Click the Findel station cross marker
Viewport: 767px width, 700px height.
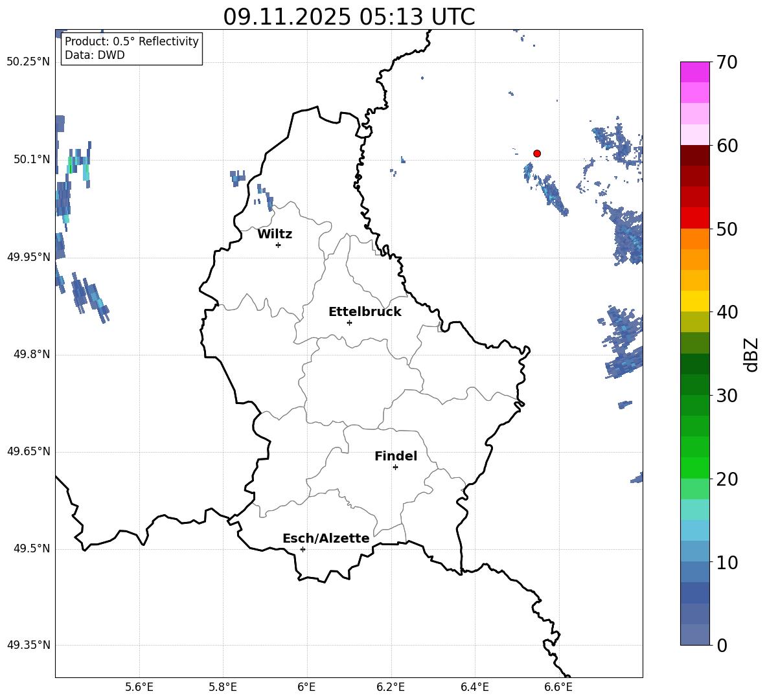(x=395, y=468)
